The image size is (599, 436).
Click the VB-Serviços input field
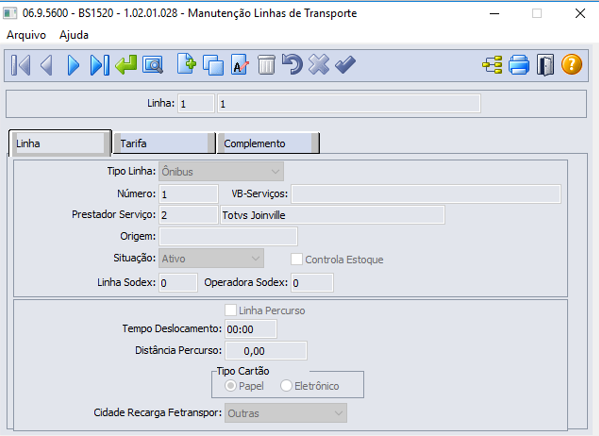[x=426, y=194]
